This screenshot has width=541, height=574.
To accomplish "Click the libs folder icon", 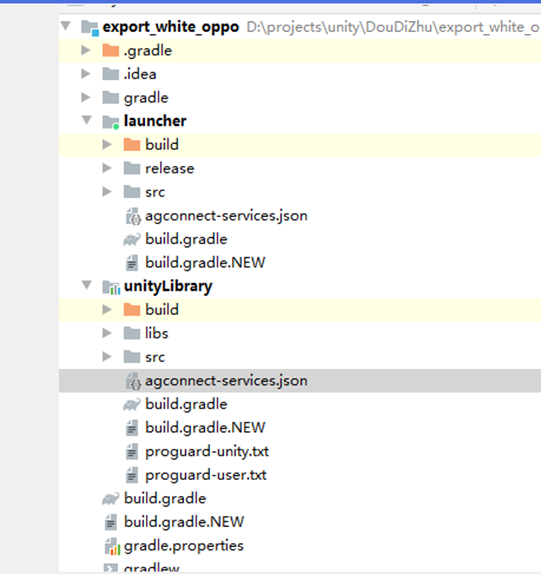I will click(132, 333).
